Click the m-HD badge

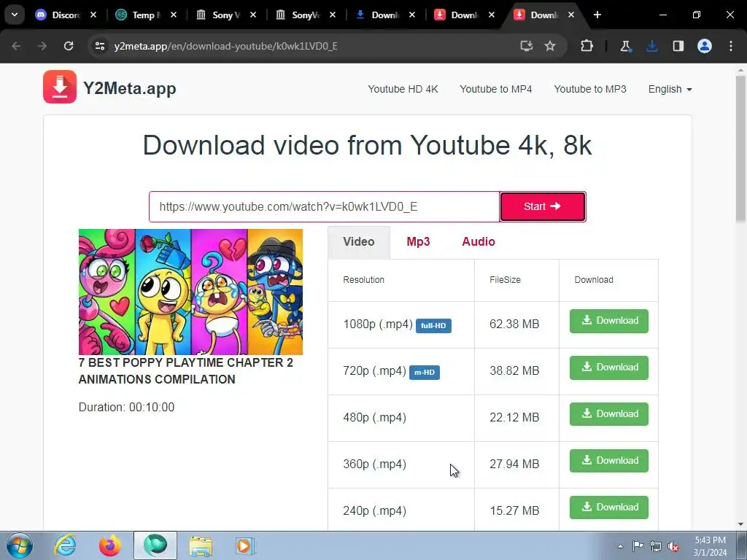[425, 373]
